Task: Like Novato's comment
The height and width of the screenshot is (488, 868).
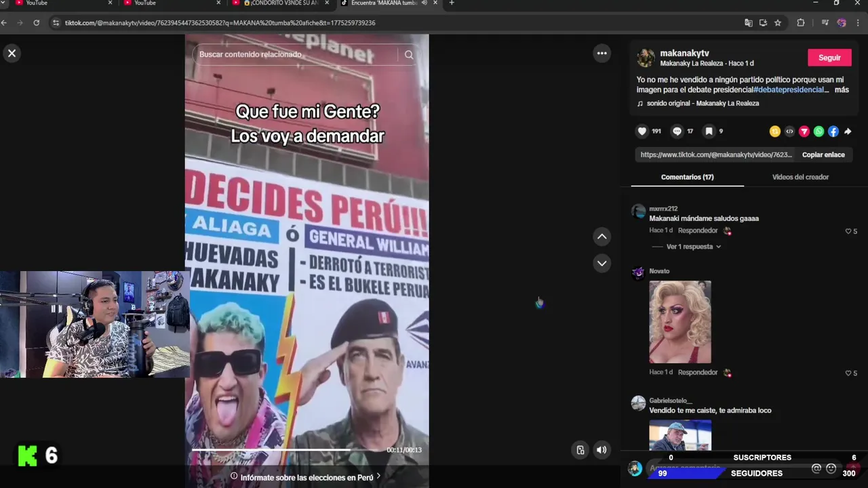Action: coord(848,373)
